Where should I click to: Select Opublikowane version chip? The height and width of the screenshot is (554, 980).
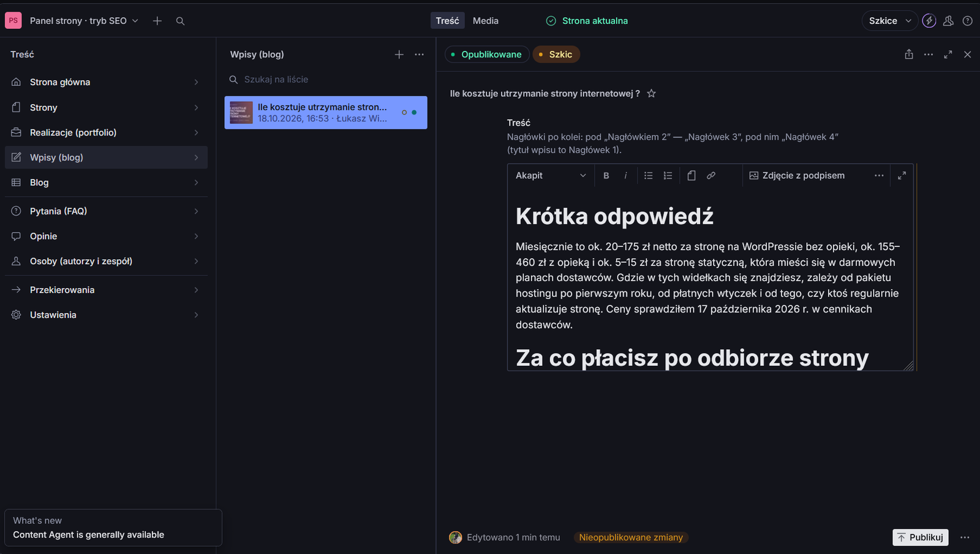(x=487, y=55)
